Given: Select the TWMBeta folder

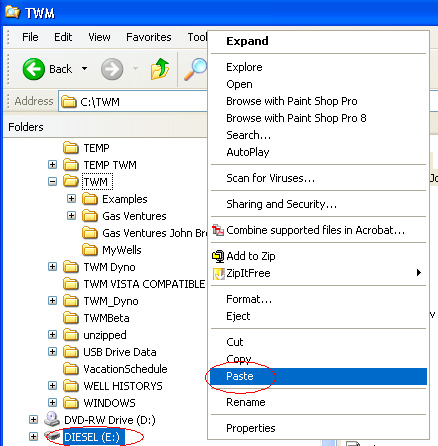Looking at the screenshot, I should tap(106, 318).
